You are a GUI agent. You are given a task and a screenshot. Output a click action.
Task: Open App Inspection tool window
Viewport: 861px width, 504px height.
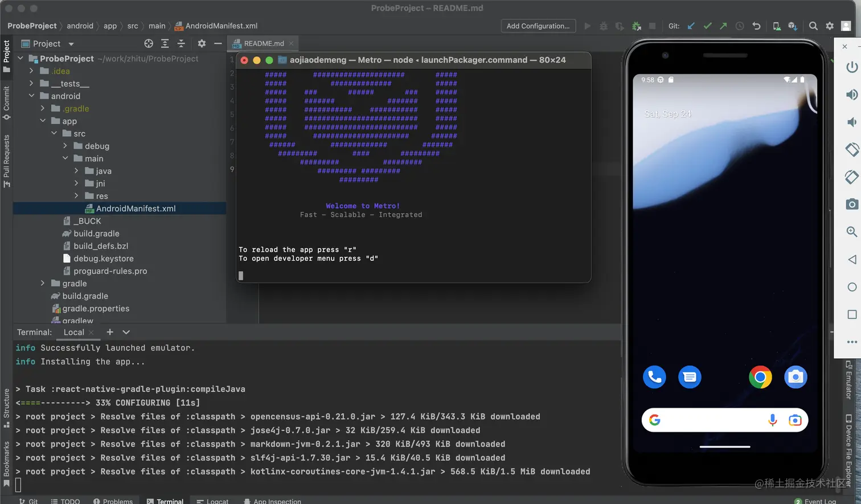(272, 501)
